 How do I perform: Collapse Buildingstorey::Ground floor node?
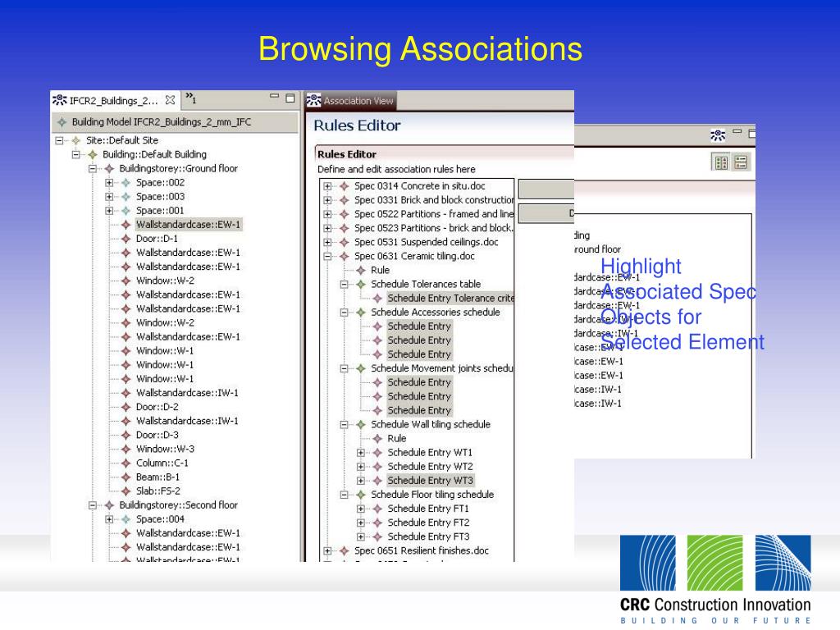tap(93, 168)
